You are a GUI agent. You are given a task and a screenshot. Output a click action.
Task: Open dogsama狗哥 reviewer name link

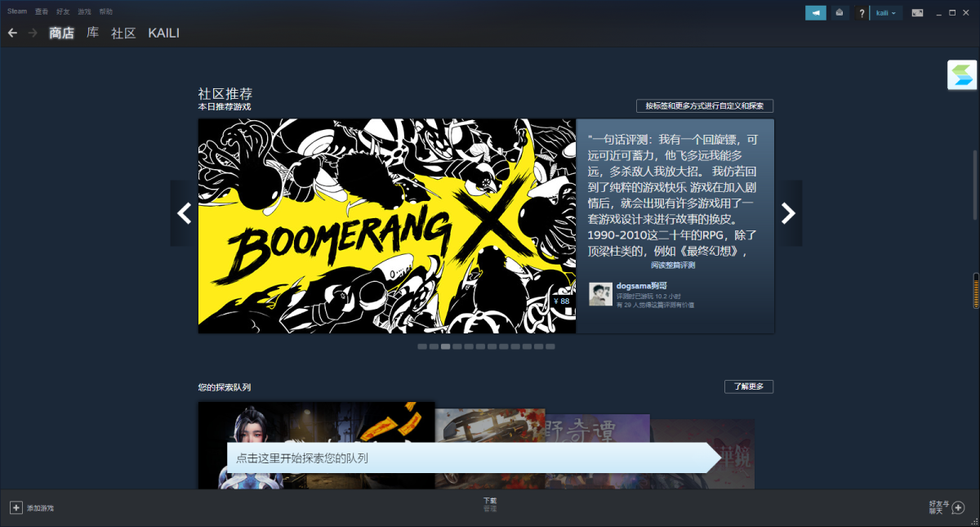pyautogui.click(x=642, y=286)
